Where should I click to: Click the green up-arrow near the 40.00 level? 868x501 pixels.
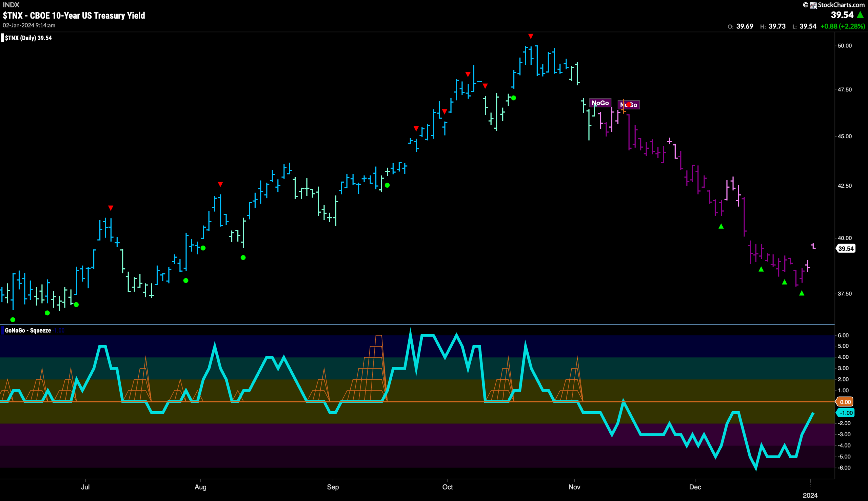(x=721, y=226)
